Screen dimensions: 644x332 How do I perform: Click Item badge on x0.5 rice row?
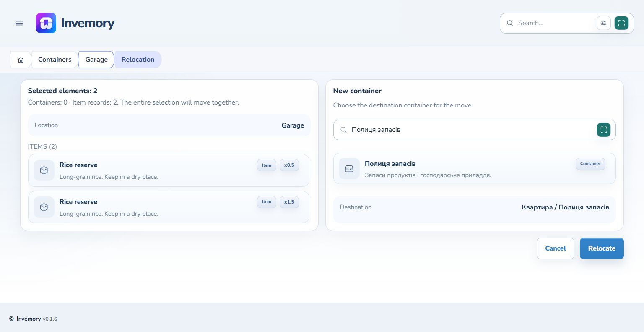[x=267, y=165]
